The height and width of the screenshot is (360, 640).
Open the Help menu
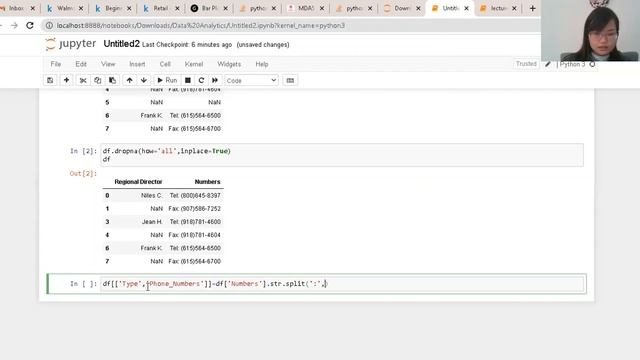262,64
